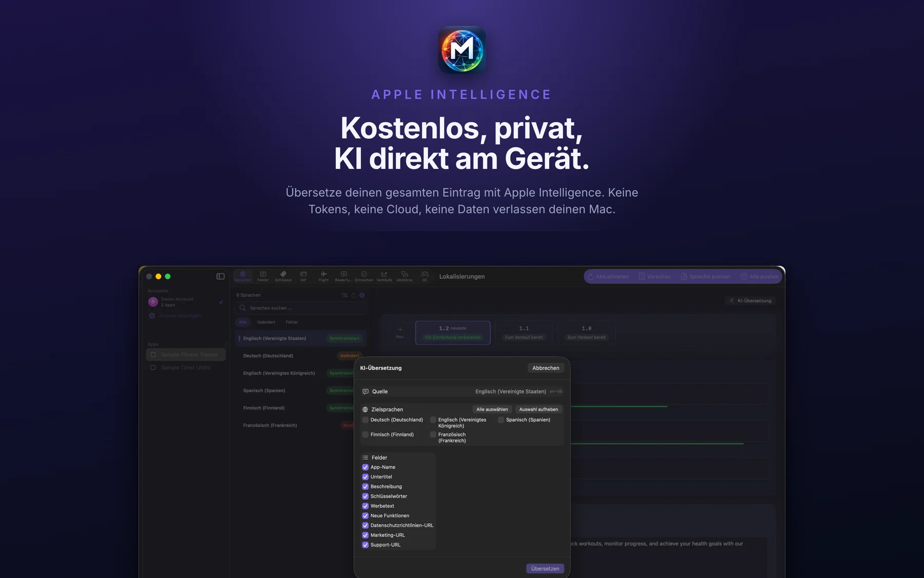Open the Schlüssel toolbar section
The width and height of the screenshot is (924, 578).
click(283, 276)
